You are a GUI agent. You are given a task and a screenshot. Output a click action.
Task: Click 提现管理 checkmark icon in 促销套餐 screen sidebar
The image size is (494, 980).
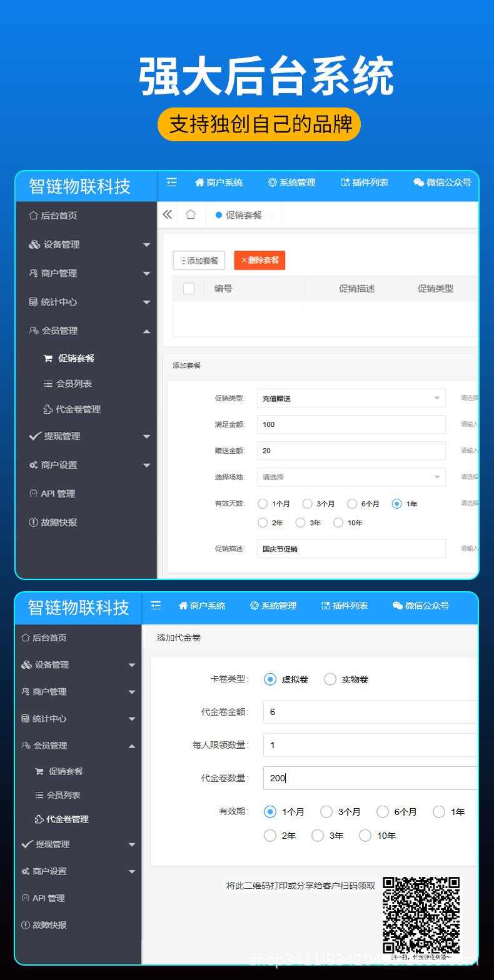pos(35,436)
